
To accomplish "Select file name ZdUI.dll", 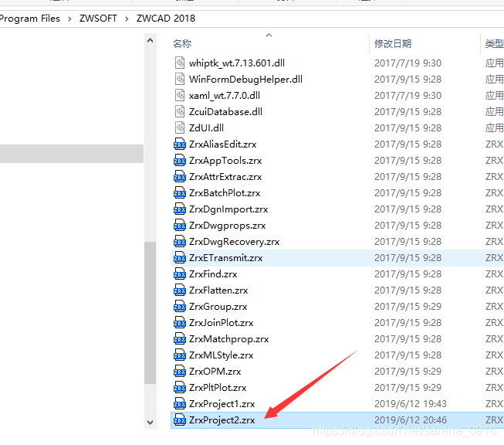I will (x=206, y=127).
